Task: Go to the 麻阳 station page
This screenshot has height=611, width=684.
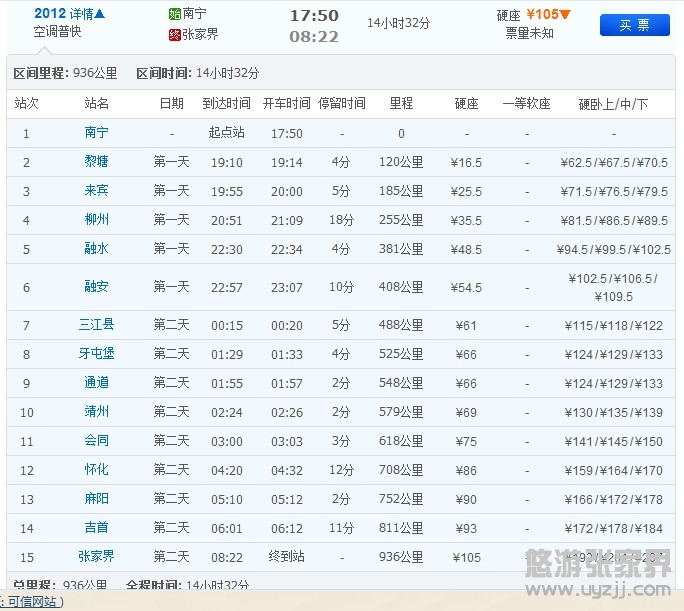Action: tap(97, 499)
